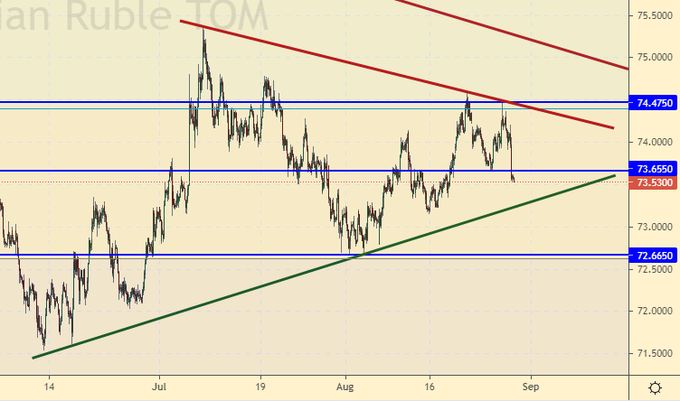Open chart settings gear icon

[654, 387]
